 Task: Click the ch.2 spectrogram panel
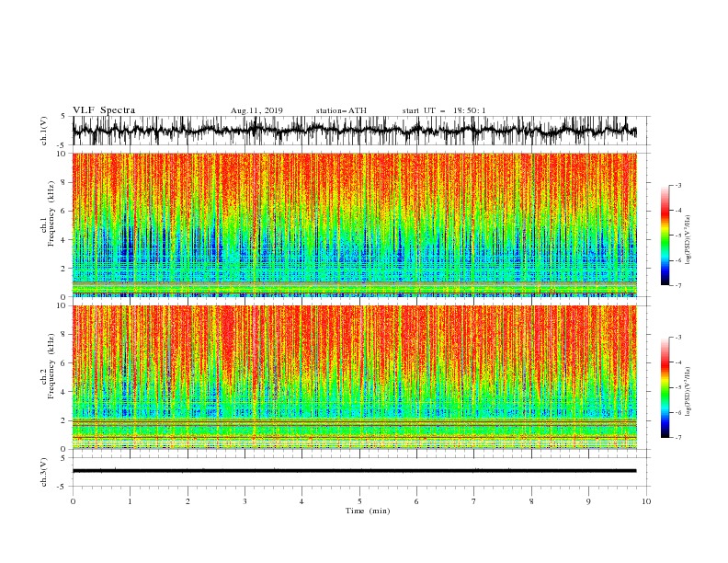pos(354,377)
